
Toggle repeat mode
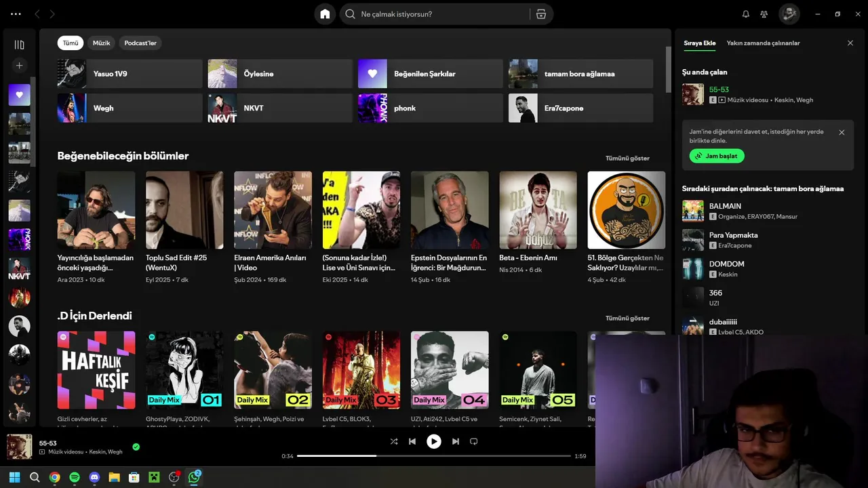(474, 441)
